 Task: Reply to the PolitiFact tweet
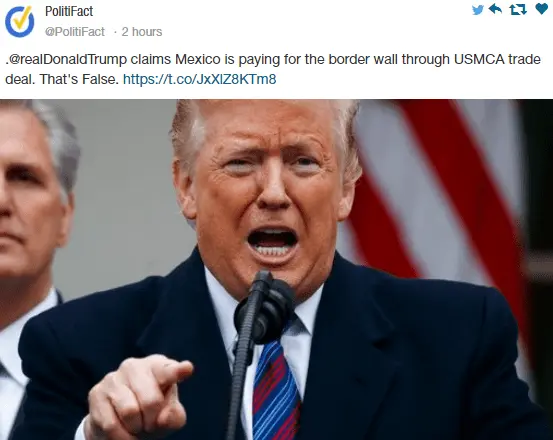(x=495, y=9)
